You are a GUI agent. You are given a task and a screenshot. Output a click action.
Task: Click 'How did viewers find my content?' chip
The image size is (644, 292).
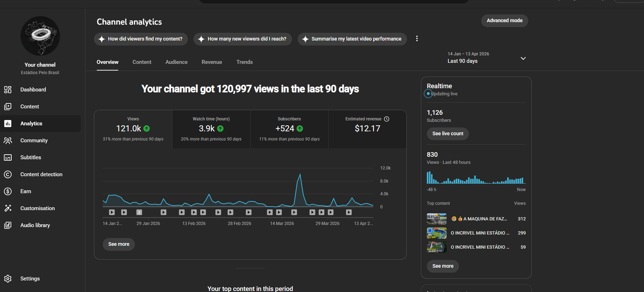click(x=141, y=39)
